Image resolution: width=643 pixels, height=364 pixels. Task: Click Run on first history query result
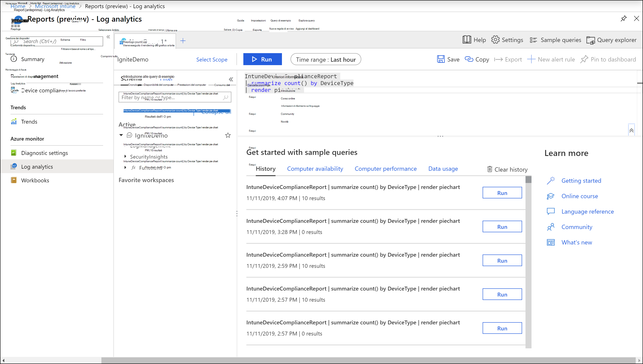coord(502,192)
